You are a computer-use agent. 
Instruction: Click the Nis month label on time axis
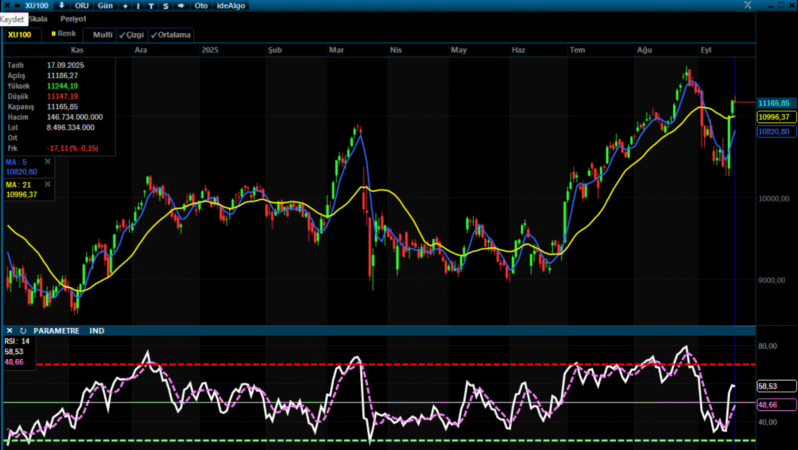(x=395, y=50)
